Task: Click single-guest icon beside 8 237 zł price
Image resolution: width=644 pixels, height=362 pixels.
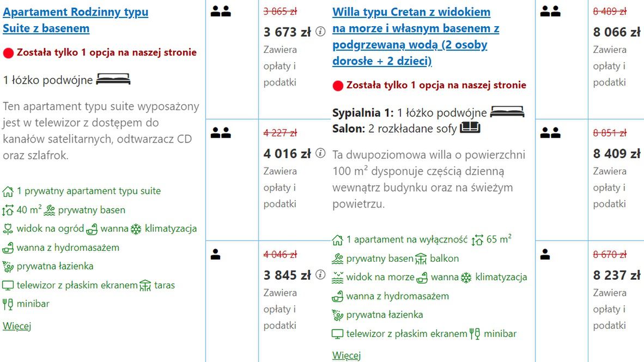Action: click(545, 255)
